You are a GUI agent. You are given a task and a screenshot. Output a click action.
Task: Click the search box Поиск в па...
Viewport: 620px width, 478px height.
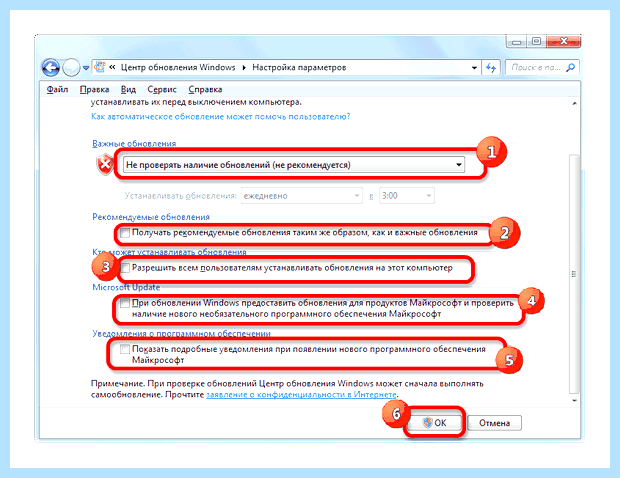click(536, 68)
